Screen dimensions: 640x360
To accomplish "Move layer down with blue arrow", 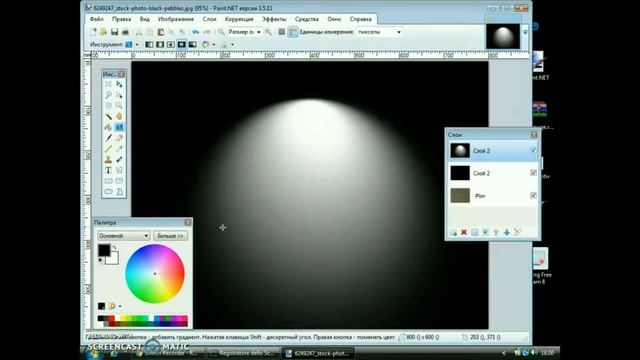I will (x=507, y=232).
